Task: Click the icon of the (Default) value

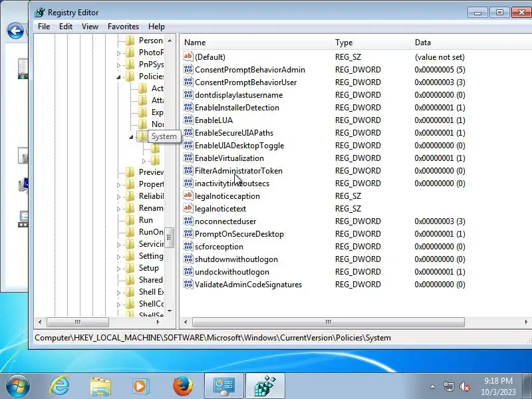Action: [188, 57]
